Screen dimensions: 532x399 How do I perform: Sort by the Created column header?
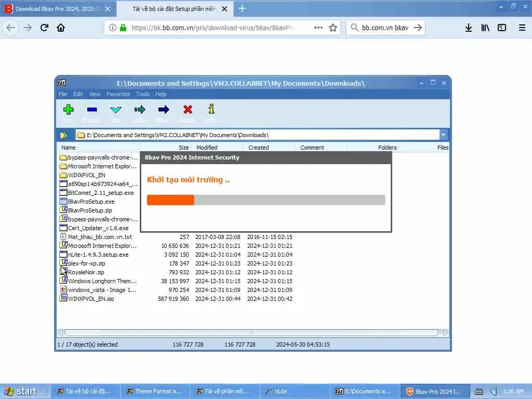tap(270, 147)
